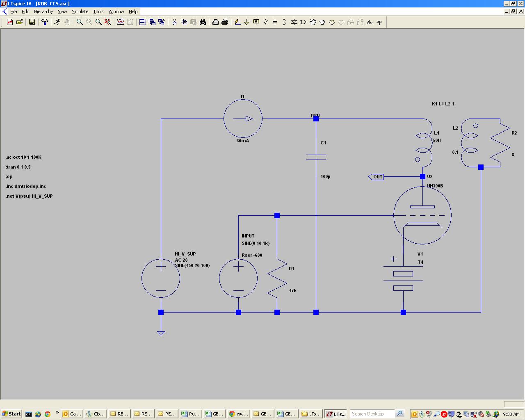Run the simulation with the running man
The image size is (525, 420).
pos(57,22)
